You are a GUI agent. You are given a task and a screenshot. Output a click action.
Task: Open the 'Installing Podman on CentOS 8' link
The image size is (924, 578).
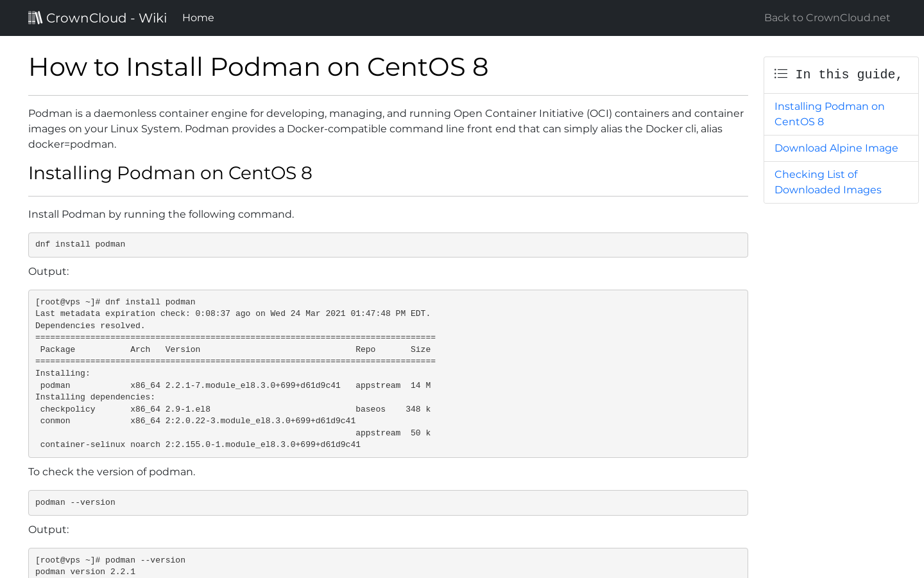(829, 114)
